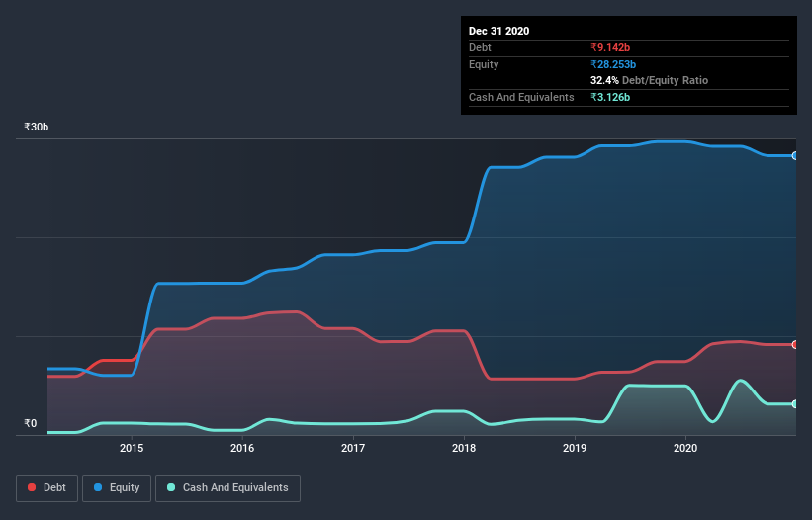Click the 2018 x-axis label
Screen dimensions: 812x520
click(x=464, y=448)
